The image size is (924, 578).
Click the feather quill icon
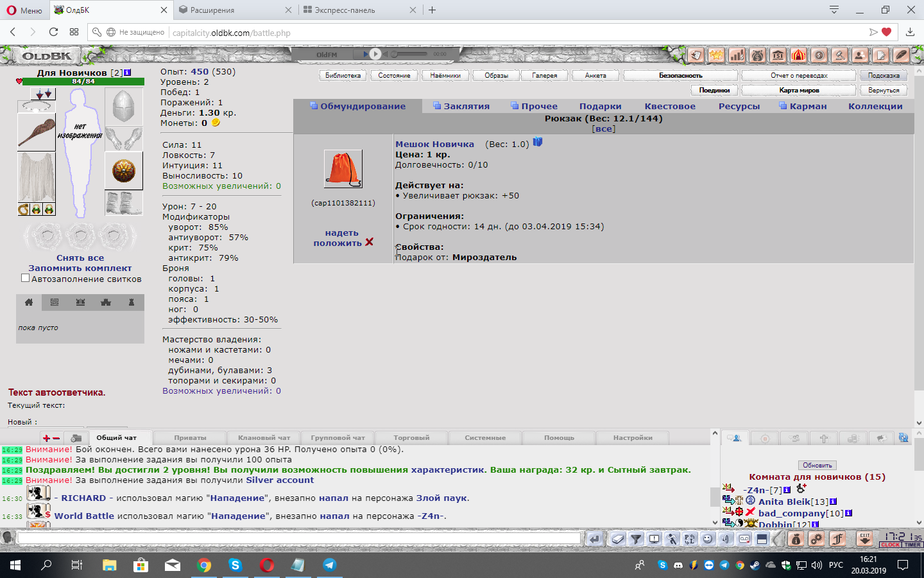(901, 55)
